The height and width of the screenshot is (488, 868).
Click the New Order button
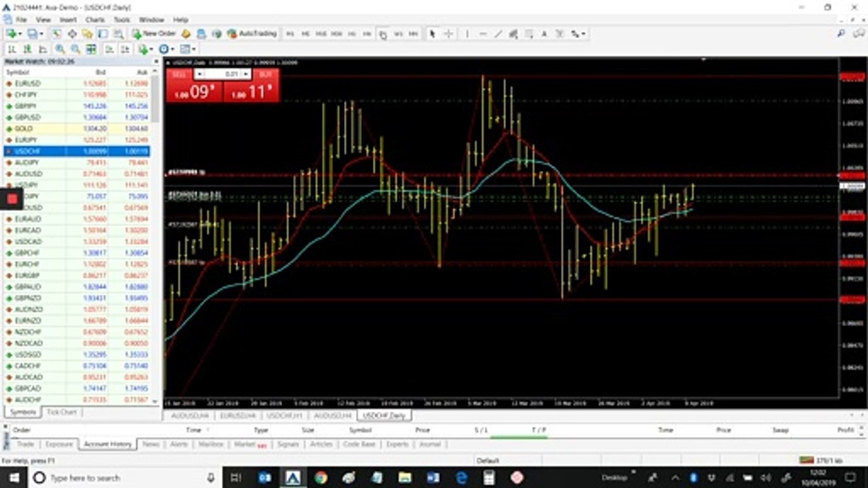(155, 33)
